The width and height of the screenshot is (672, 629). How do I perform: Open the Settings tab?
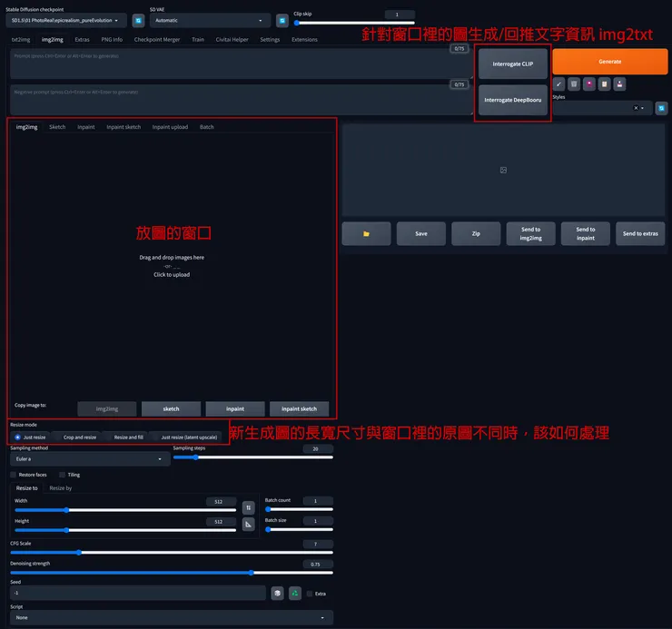click(x=270, y=39)
